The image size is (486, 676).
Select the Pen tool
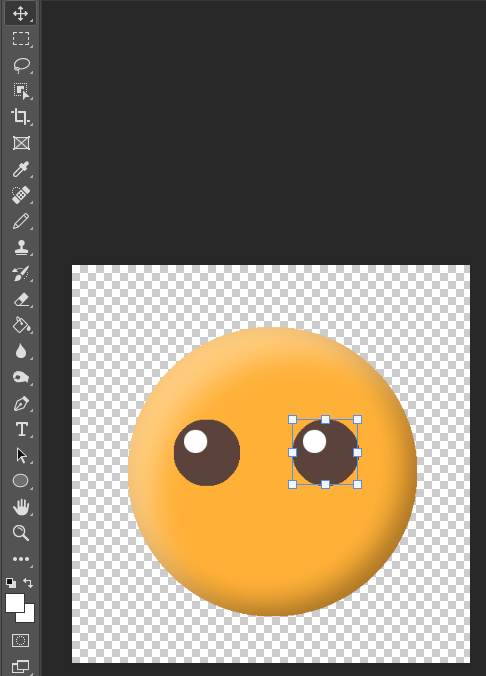pos(20,404)
